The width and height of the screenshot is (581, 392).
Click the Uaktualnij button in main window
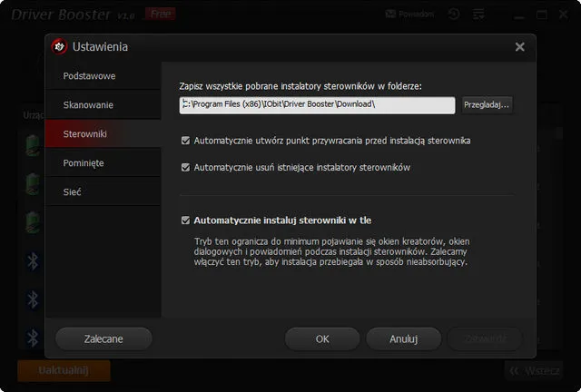tap(64, 370)
